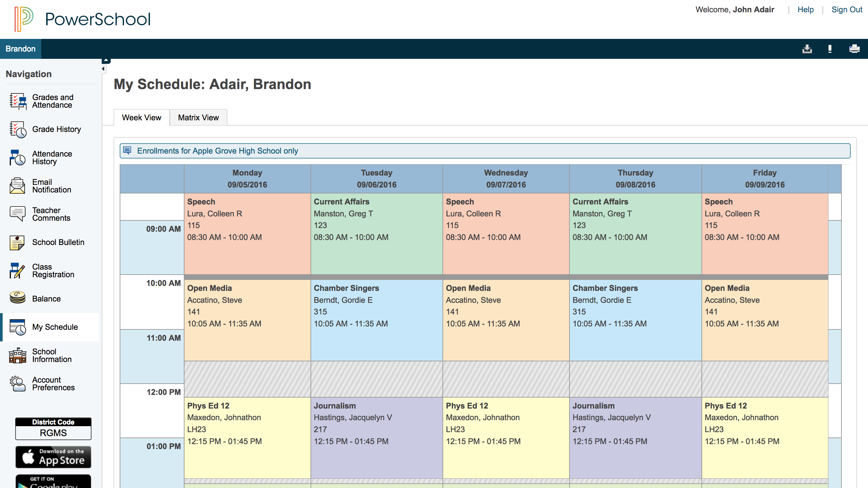Viewport: 868px width, 488px height.
Task: Open Email Notification navigation link
Action: coord(52,186)
